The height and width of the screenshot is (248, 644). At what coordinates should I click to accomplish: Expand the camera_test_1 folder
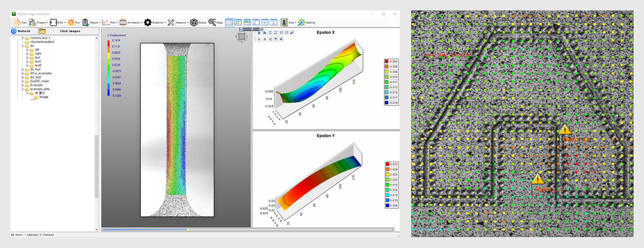[x=22, y=38]
